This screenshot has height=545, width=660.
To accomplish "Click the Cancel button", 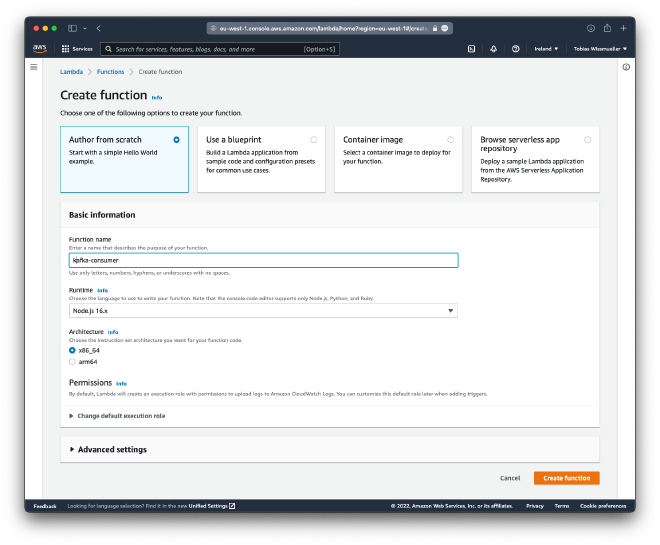I will tap(509, 478).
